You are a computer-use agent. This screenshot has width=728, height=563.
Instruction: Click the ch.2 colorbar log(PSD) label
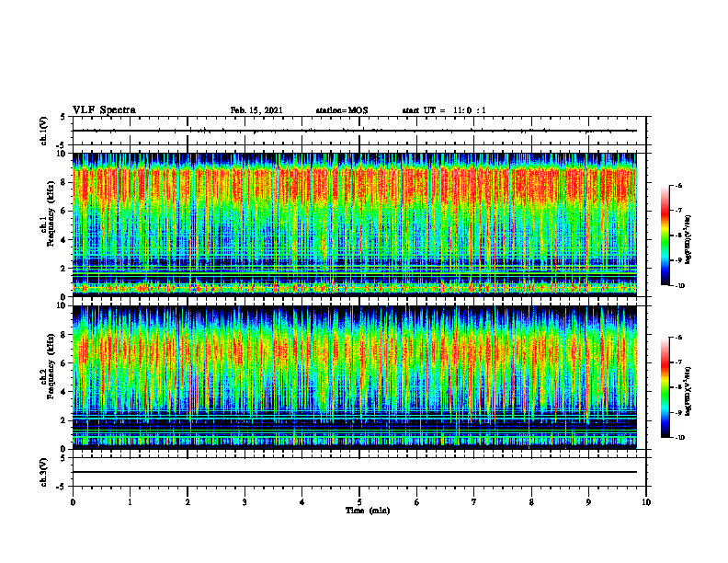point(688,391)
